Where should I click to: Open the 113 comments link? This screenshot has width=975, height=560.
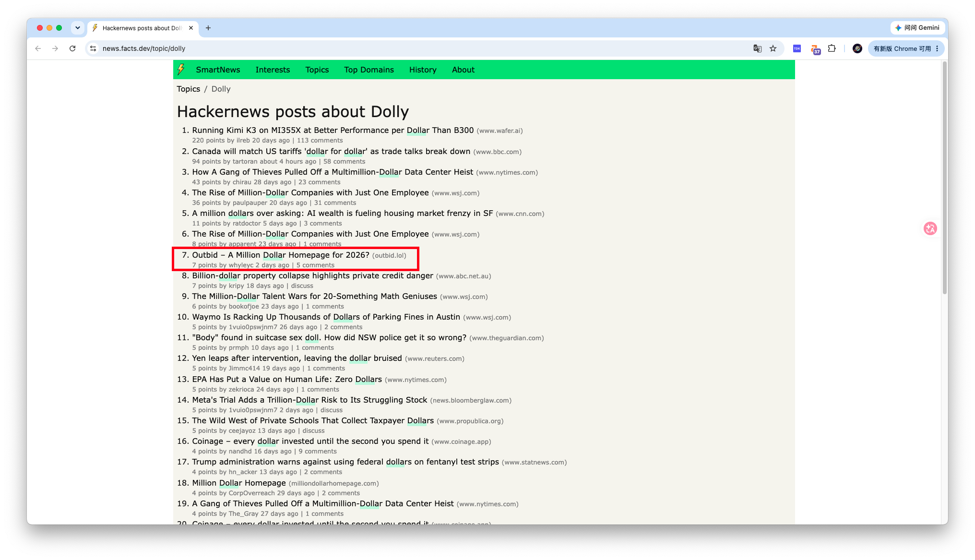click(320, 140)
